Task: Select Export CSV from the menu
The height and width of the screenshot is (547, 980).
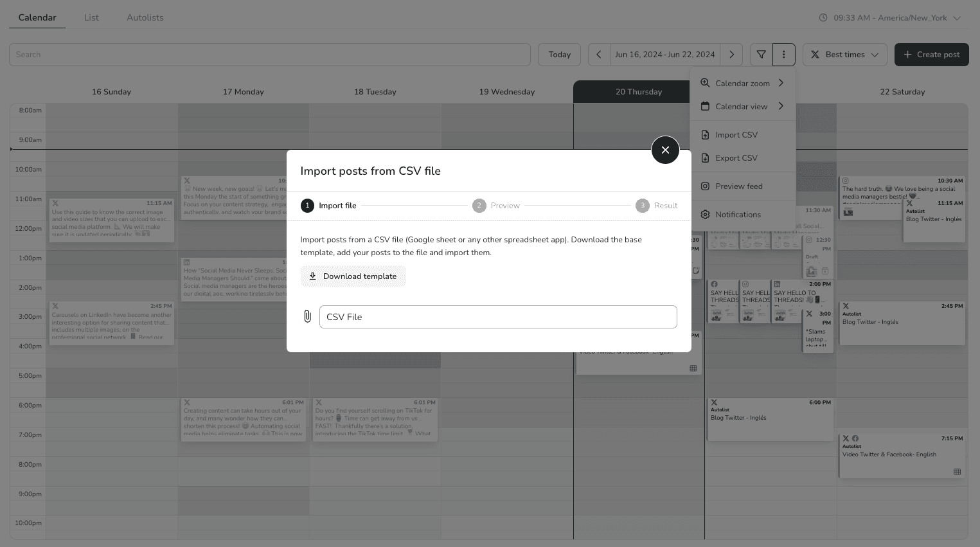Action: pyautogui.click(x=736, y=158)
